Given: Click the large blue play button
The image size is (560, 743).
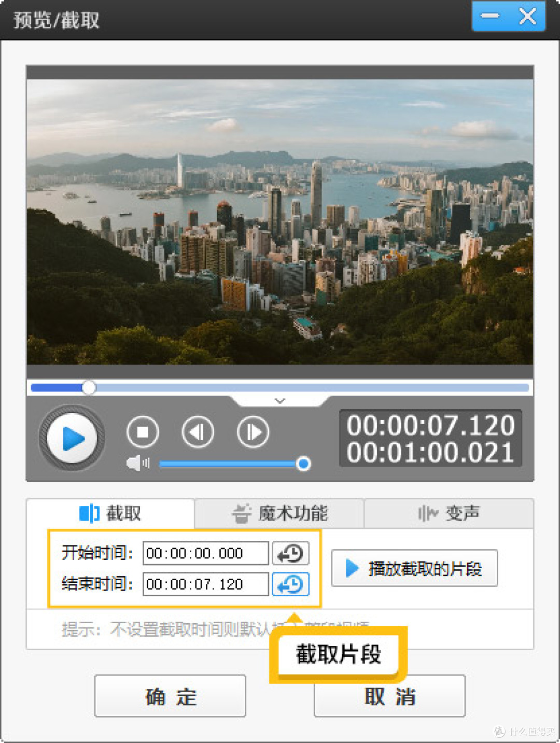Looking at the screenshot, I should point(72,438).
